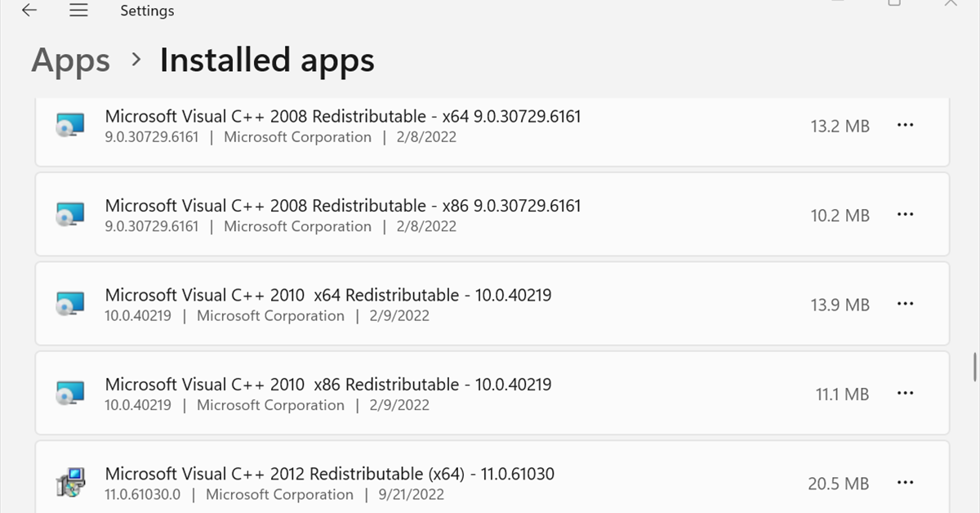This screenshot has height=513, width=980.
Task: Click the Apps breadcrumb link
Action: 70,61
